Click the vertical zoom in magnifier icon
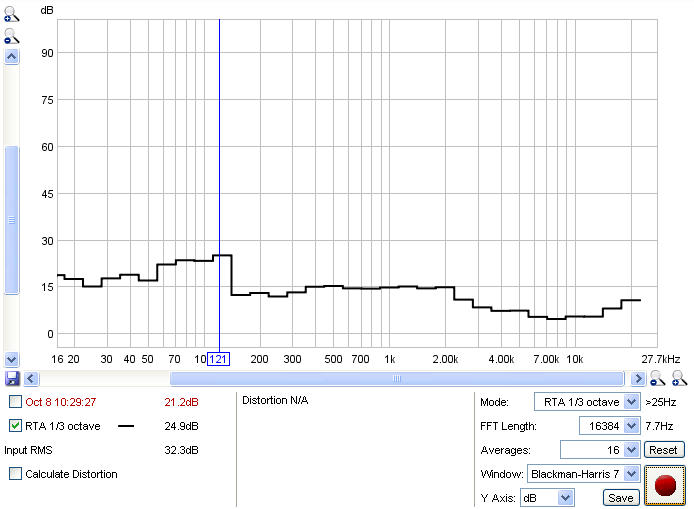 12,14
